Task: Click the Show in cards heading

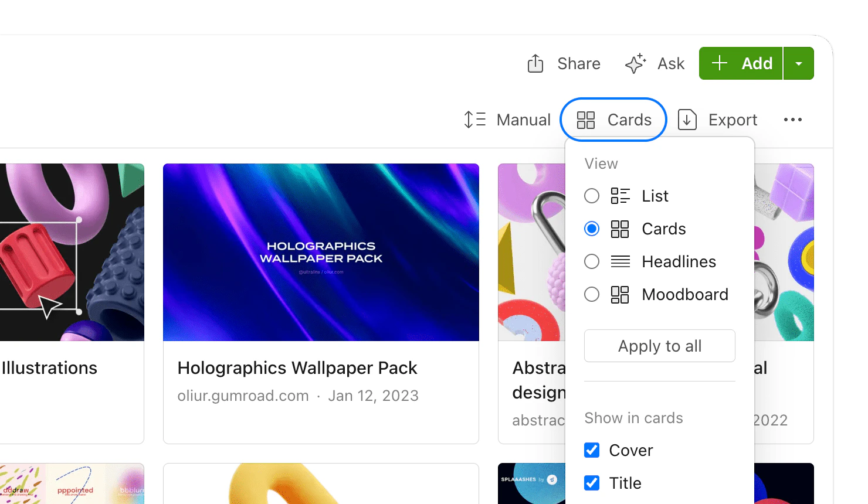Action: point(634,418)
